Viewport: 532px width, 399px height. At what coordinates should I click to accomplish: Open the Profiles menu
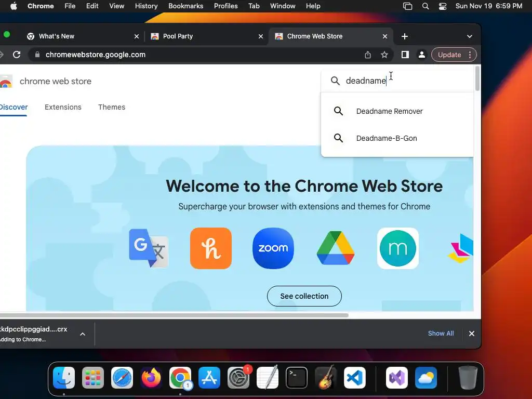coord(225,6)
